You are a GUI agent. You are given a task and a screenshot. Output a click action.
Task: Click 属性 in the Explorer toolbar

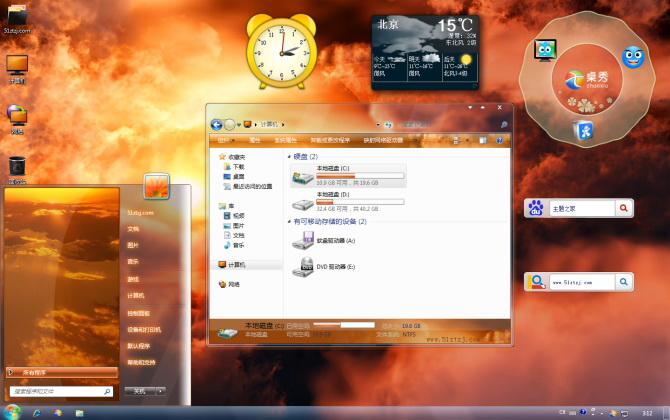(x=255, y=140)
